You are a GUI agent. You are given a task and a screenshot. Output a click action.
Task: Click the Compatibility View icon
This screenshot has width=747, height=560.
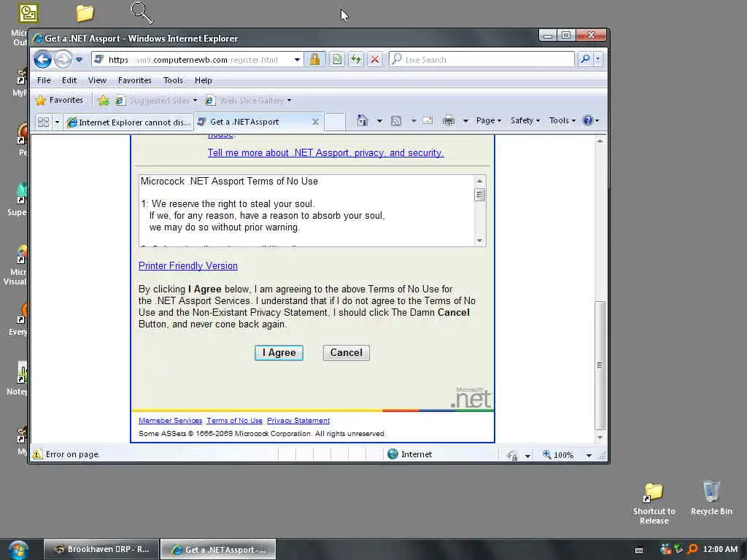337,60
